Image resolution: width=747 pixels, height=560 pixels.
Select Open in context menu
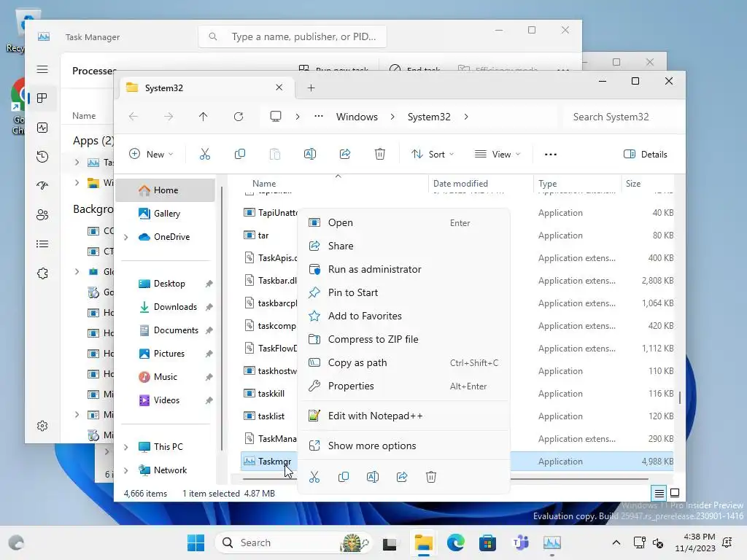pyautogui.click(x=403, y=223)
